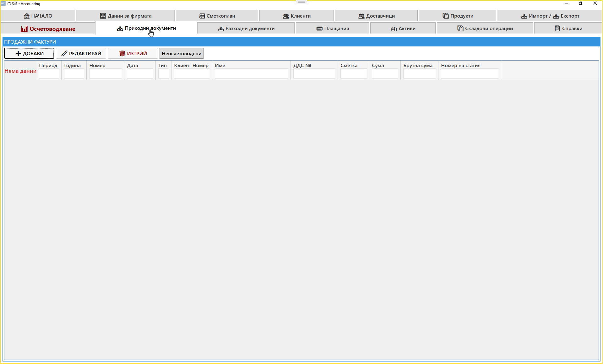Click the Сметкоплан ledger icon
Image resolution: width=603 pixels, height=364 pixels.
coord(202,16)
